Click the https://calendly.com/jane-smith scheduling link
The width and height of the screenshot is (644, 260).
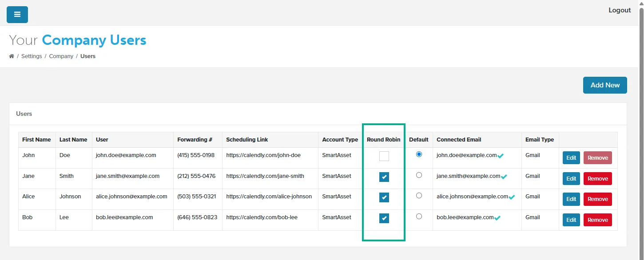(x=265, y=176)
